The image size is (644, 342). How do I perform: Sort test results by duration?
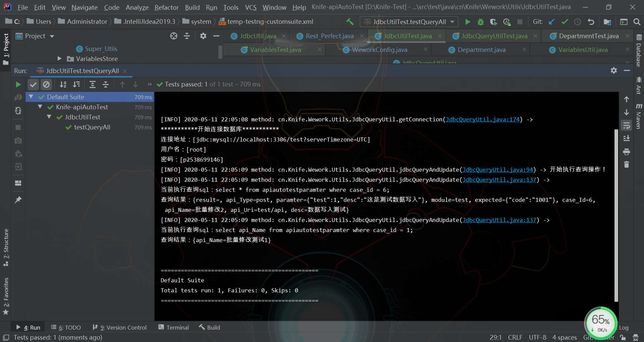(x=76, y=84)
